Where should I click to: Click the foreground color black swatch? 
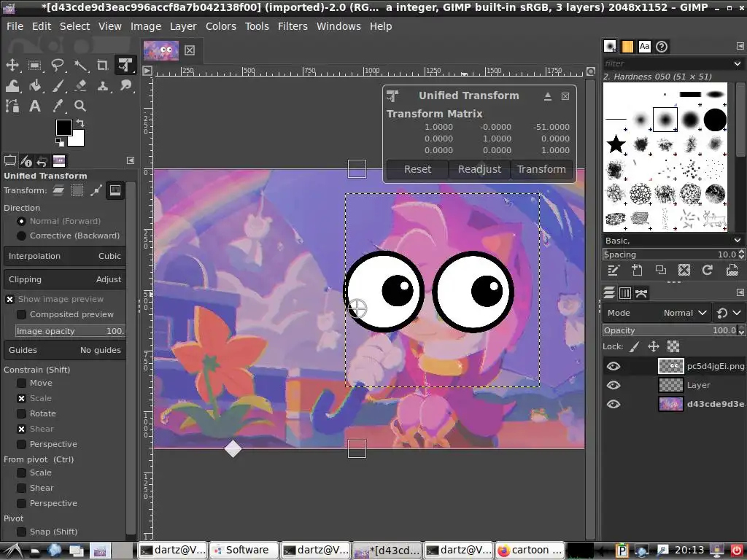tap(64, 127)
